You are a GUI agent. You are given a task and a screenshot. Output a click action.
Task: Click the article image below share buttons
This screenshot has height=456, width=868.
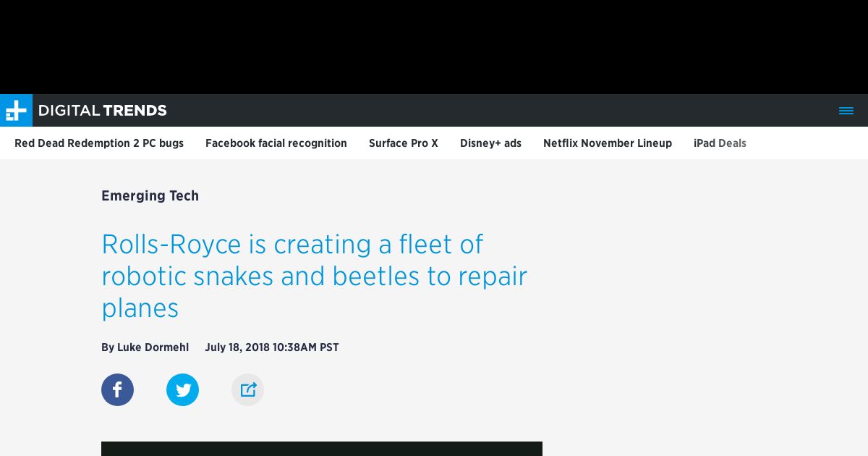click(x=322, y=449)
